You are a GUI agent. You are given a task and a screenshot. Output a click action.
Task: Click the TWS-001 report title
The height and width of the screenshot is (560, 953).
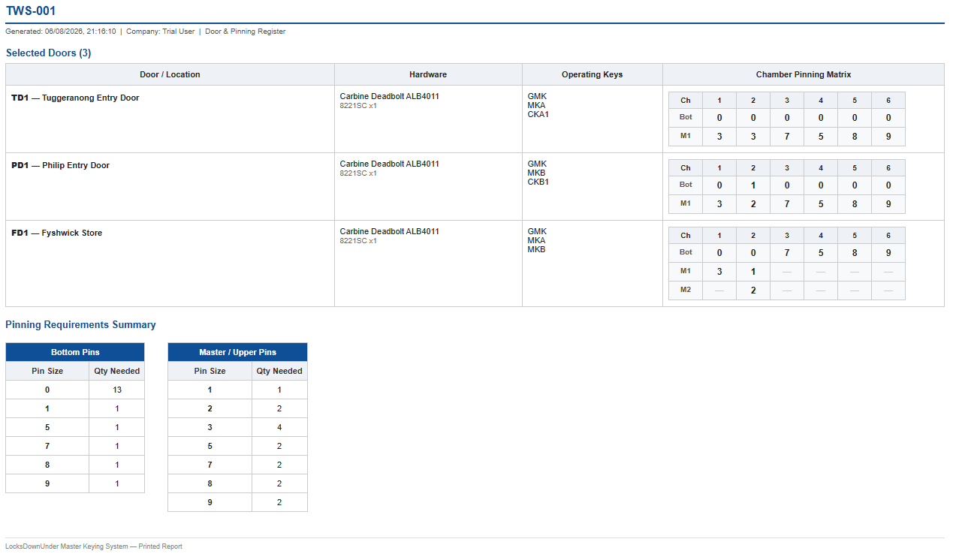(30, 11)
